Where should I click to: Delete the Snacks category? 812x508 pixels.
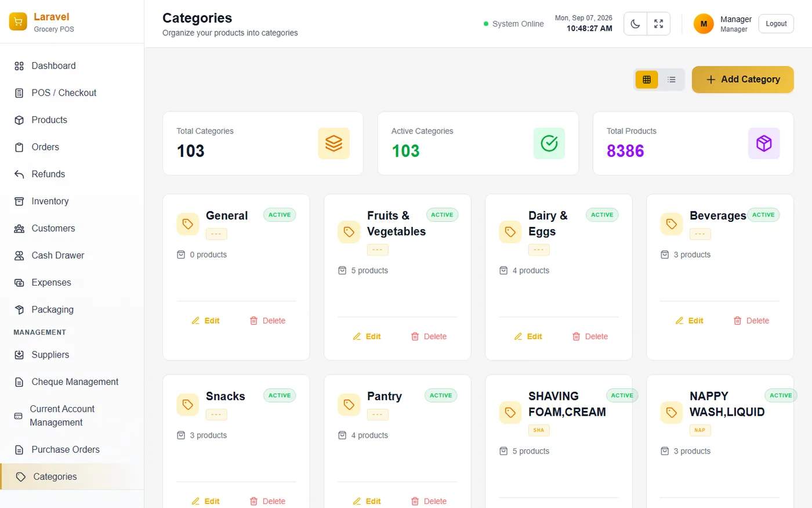pos(267,501)
